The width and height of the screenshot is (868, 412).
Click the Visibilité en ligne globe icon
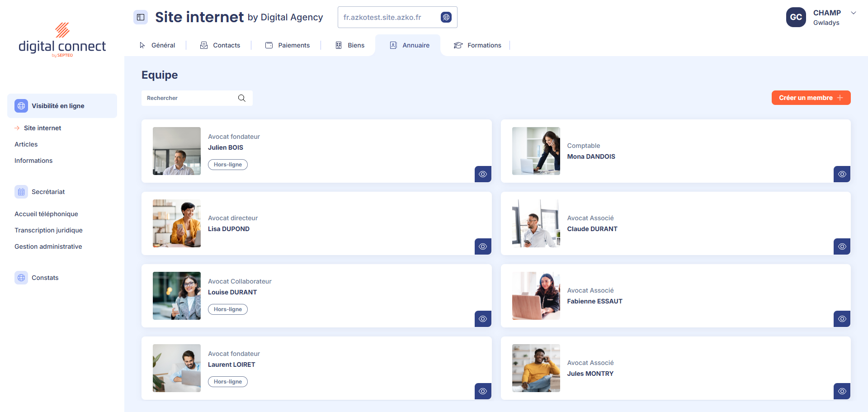21,106
